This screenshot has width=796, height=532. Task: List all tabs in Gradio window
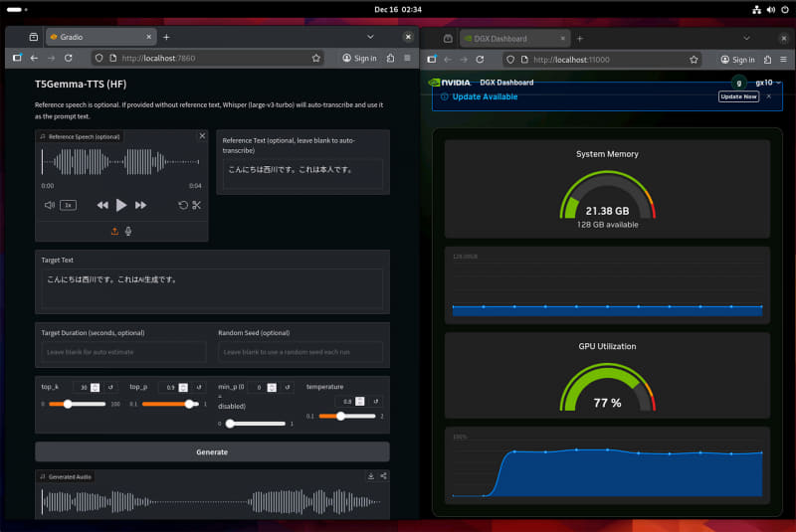tap(370, 37)
